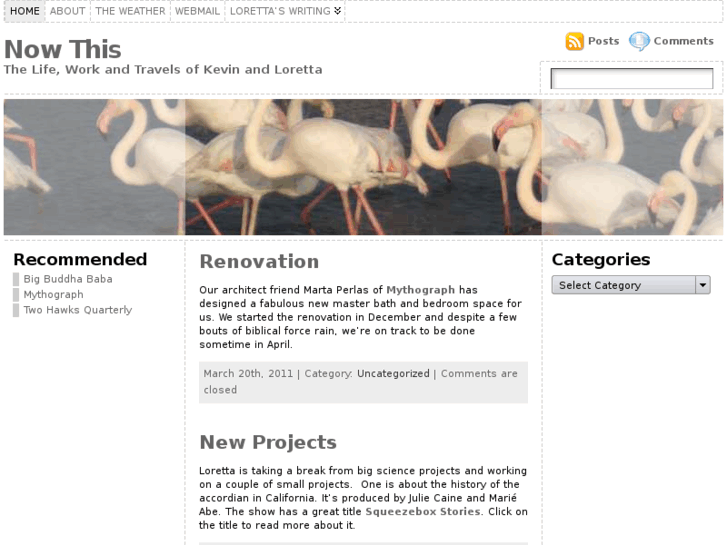The width and height of the screenshot is (727, 545).
Task: Click the Select Category dropdown arrow
Action: [x=703, y=285]
